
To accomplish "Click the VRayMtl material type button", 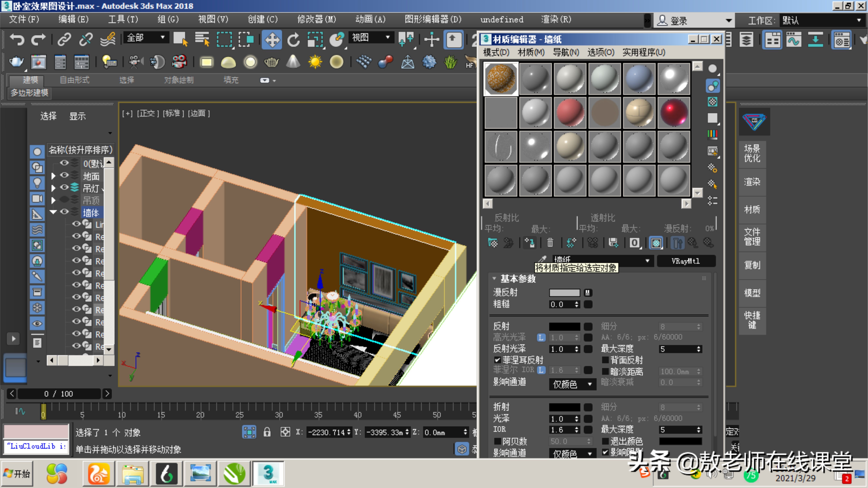I will point(686,261).
